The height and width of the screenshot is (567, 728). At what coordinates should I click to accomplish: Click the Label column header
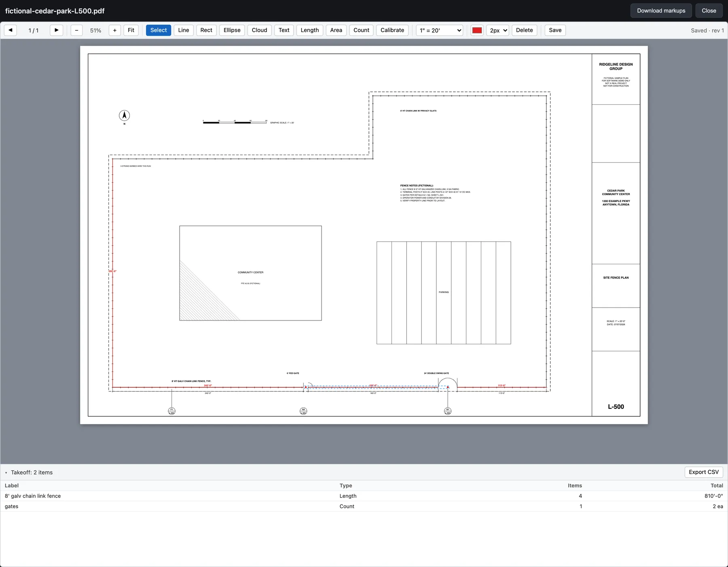[12, 485]
